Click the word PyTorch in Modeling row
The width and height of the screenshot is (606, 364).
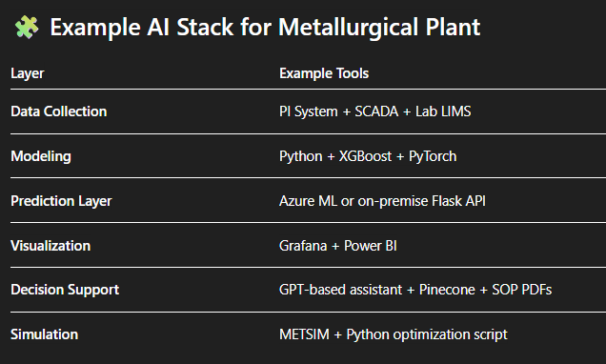[433, 156]
